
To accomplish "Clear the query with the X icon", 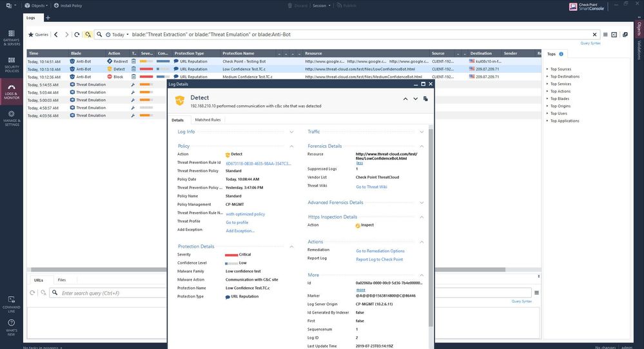I will pos(594,35).
